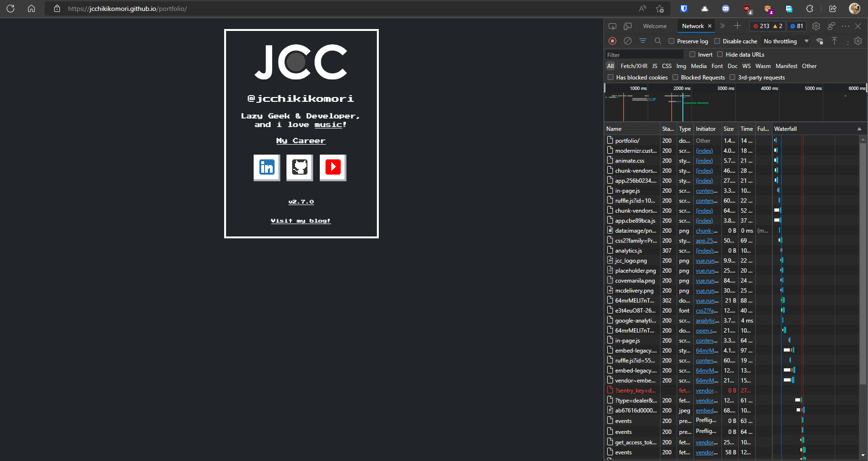
Task: Toggle device emulation mode
Action: [x=628, y=26]
